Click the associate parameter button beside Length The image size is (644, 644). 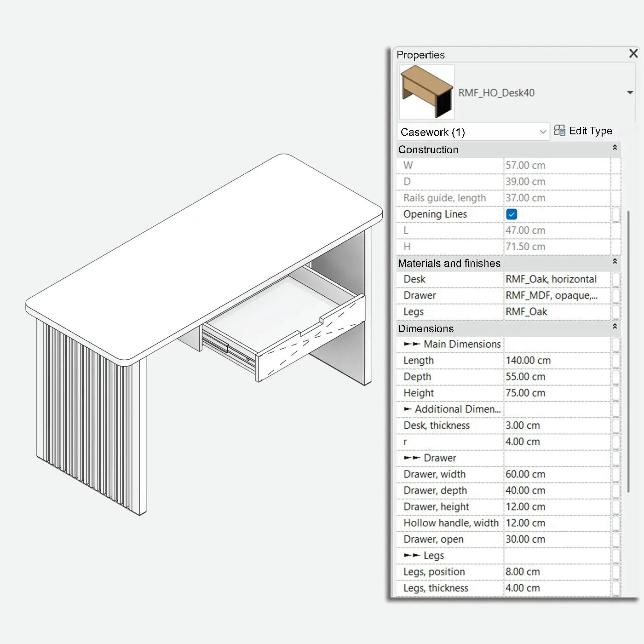615,360
